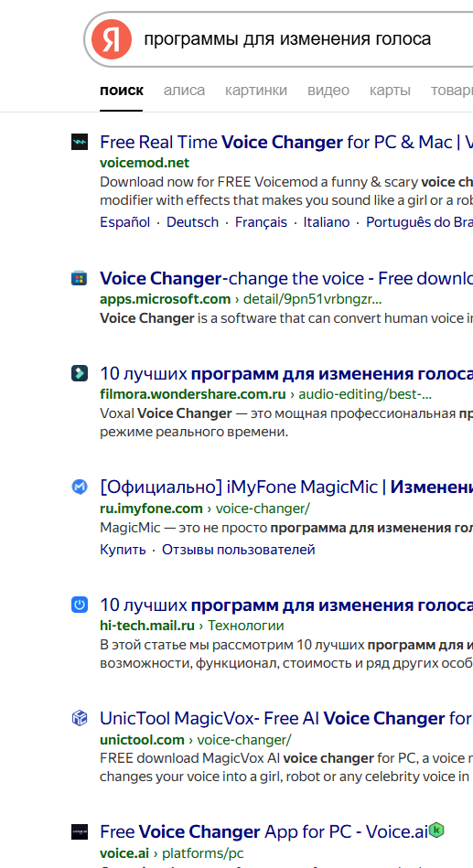
Task: Open the Filmora '10 лучших программ' result title
Action: [x=286, y=374]
